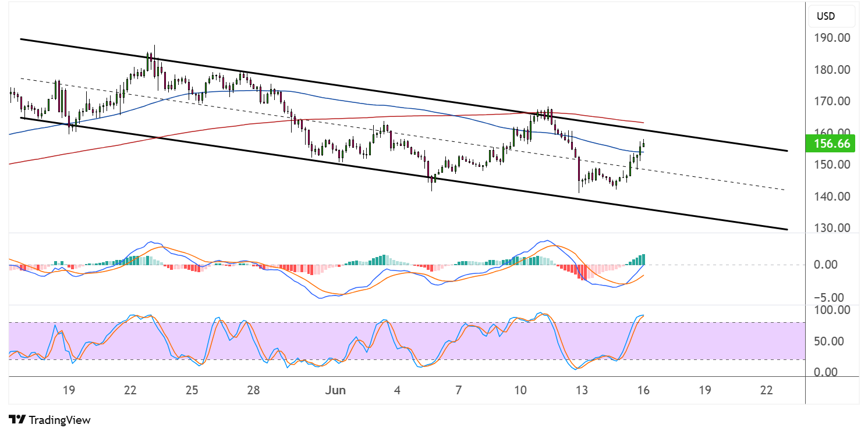This screenshot has height=435, width=868.
Task: Click the 7 date label on time axis
Action: coord(459,390)
